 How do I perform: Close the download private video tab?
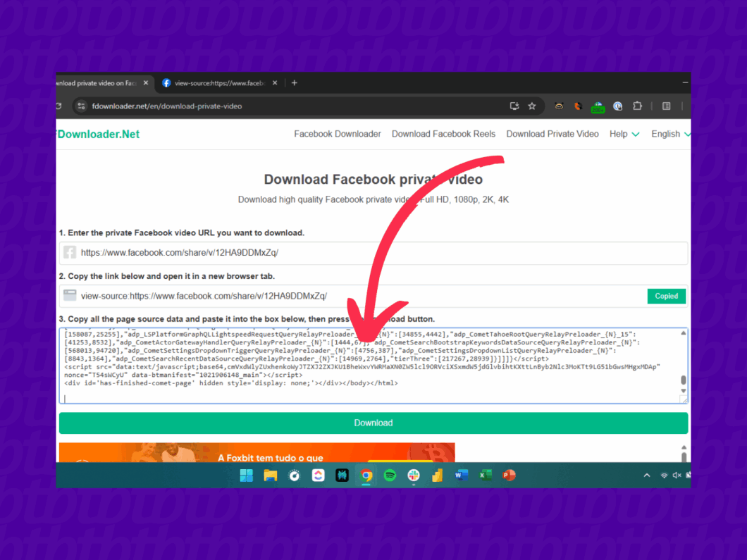(146, 83)
